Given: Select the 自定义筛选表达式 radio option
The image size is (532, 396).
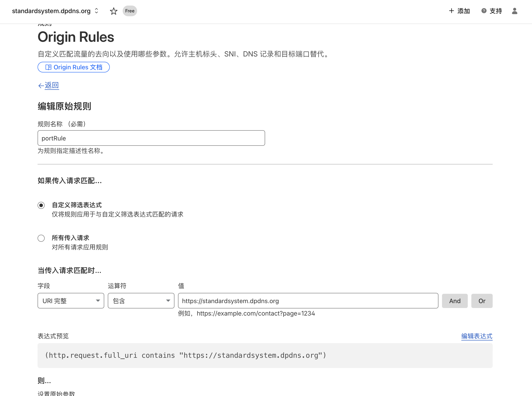Looking at the screenshot, I should point(41,205).
